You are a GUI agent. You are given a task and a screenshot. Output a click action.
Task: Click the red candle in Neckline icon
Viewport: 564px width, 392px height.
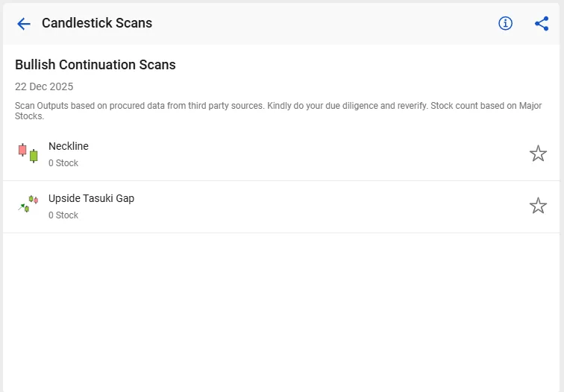(x=22, y=150)
